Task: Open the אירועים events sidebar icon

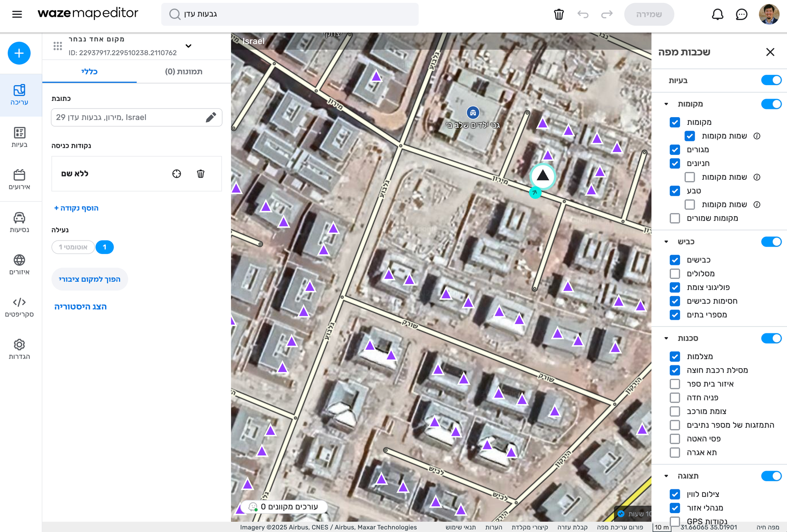Action: tap(19, 180)
